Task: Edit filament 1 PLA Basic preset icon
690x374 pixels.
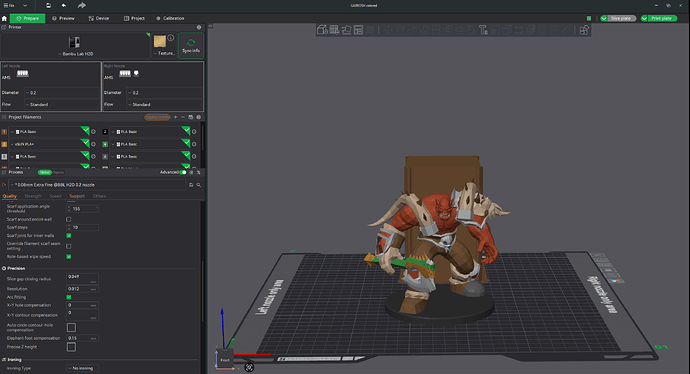Action: tap(93, 132)
